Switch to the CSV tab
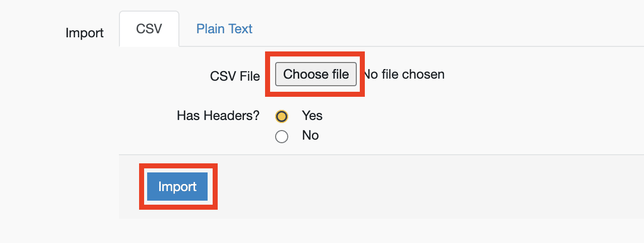 point(149,29)
